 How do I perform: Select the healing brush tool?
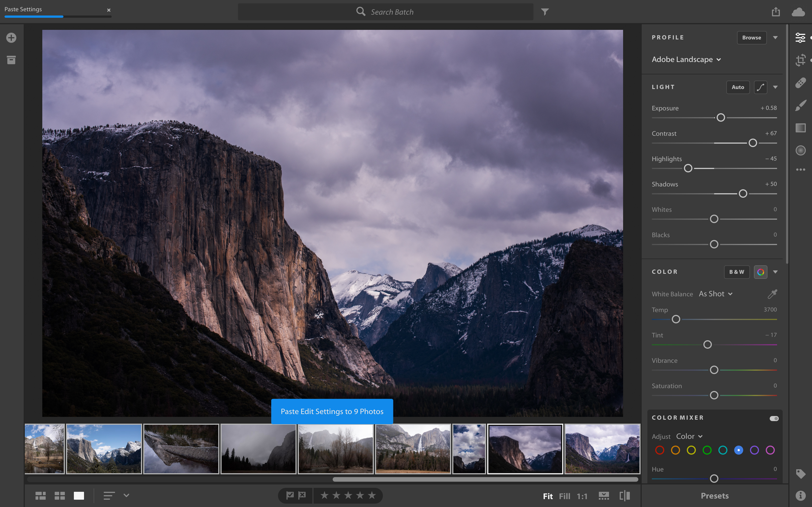tap(800, 82)
